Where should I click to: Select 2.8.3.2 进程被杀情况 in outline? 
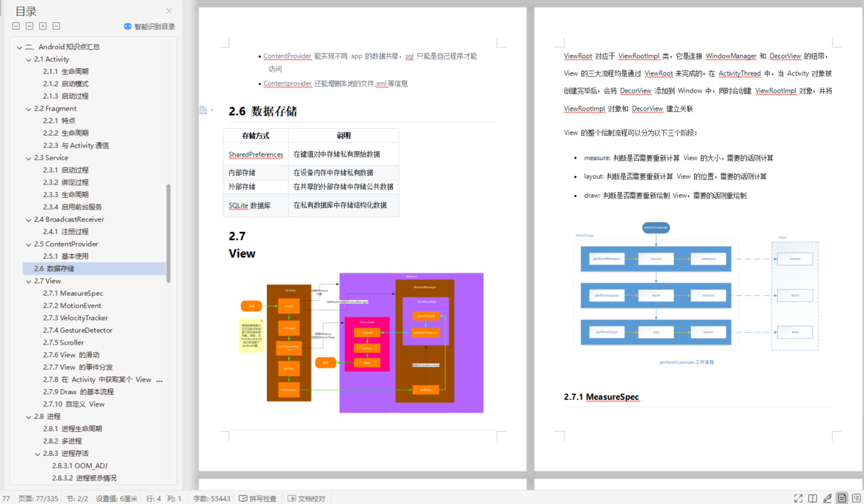[84, 478]
